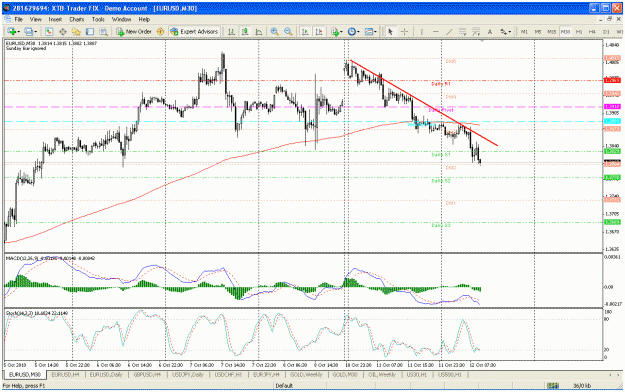Open the File menu

19,19
